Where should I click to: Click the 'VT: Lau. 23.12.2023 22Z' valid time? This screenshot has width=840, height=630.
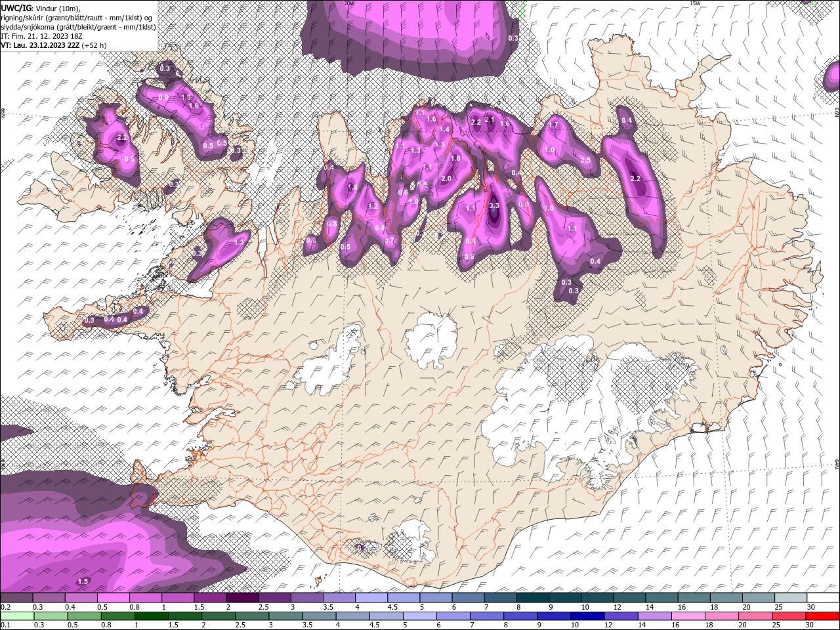click(40, 45)
